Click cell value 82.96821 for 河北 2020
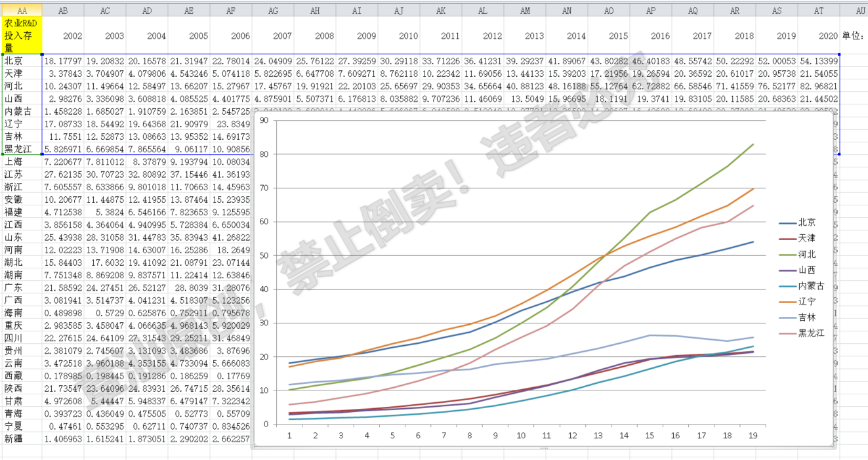The image size is (868, 460). tap(819, 85)
